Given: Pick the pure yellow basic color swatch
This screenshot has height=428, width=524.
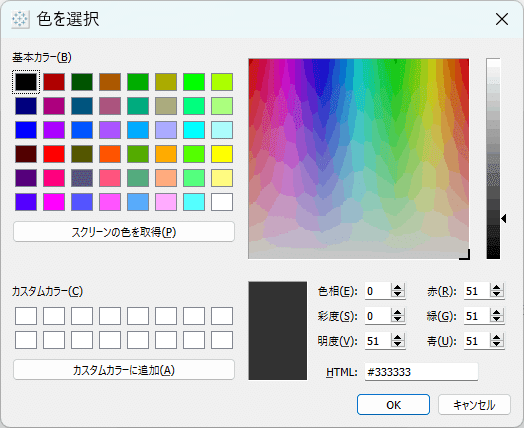Looking at the screenshot, I should coord(222,154).
